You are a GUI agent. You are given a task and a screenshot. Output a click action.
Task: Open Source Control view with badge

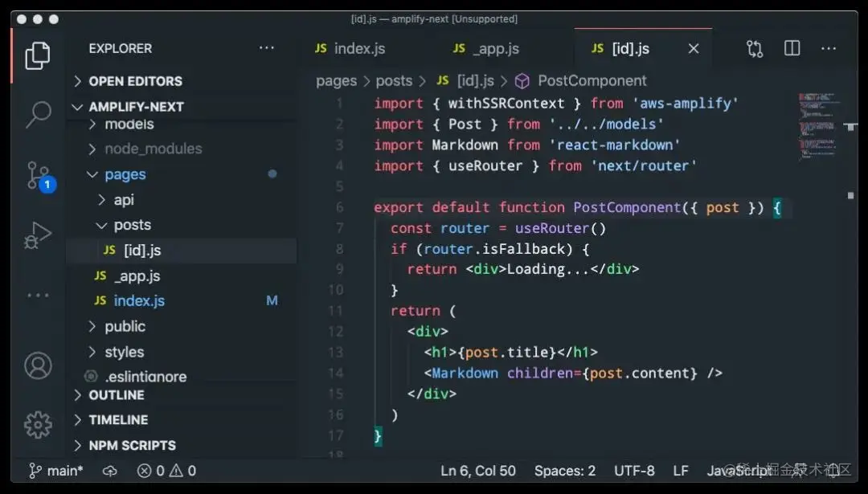[40, 177]
